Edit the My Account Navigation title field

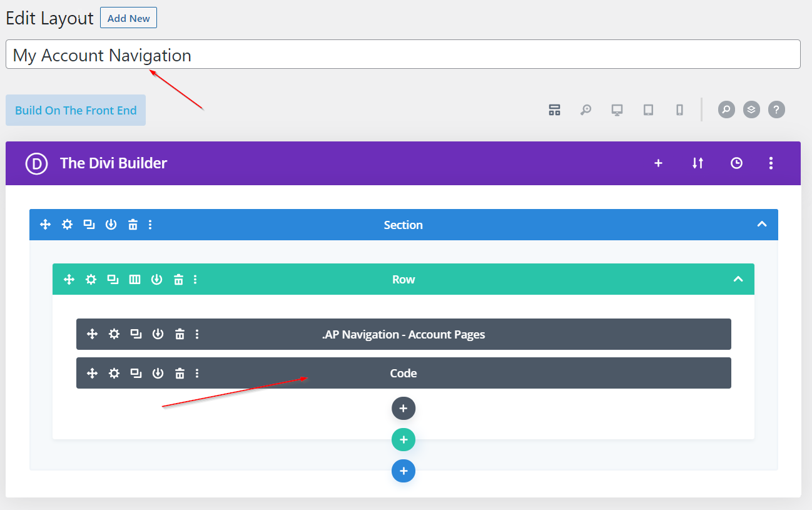coord(403,55)
